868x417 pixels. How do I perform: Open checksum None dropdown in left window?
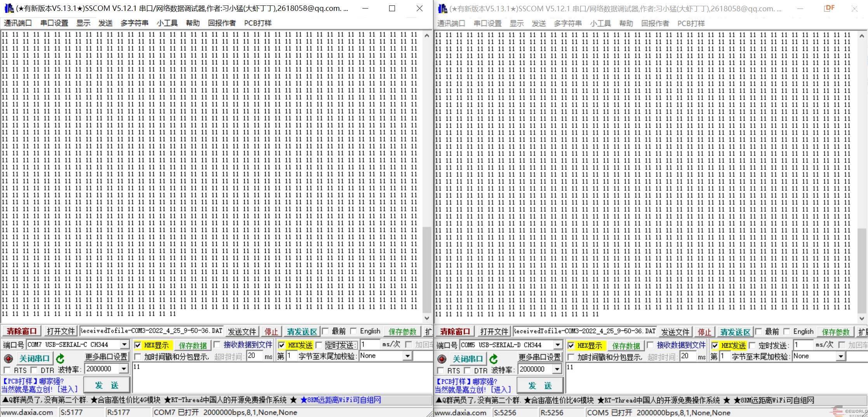pos(407,356)
